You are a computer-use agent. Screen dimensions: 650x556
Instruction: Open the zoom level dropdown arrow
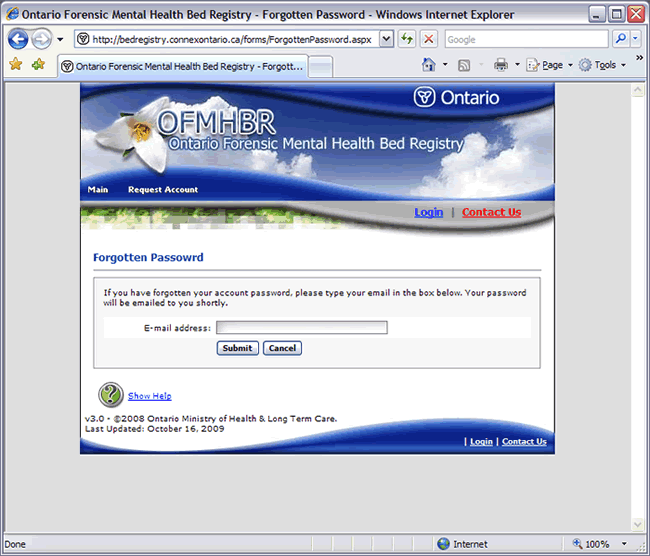624,544
